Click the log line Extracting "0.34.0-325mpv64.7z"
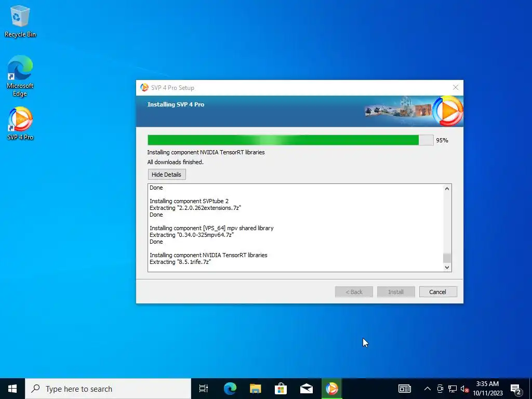The image size is (532, 399). 192,235
